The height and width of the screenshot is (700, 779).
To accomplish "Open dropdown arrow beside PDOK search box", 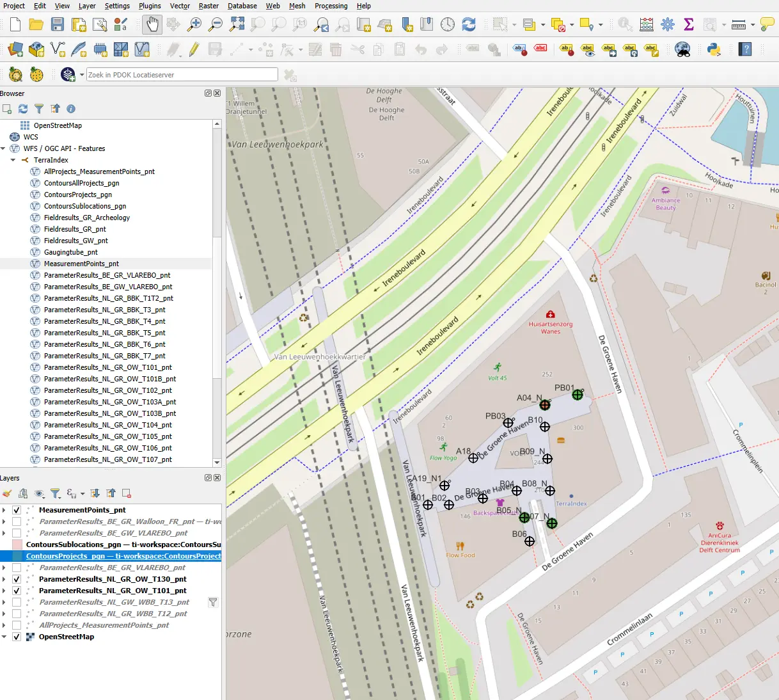I will point(82,75).
